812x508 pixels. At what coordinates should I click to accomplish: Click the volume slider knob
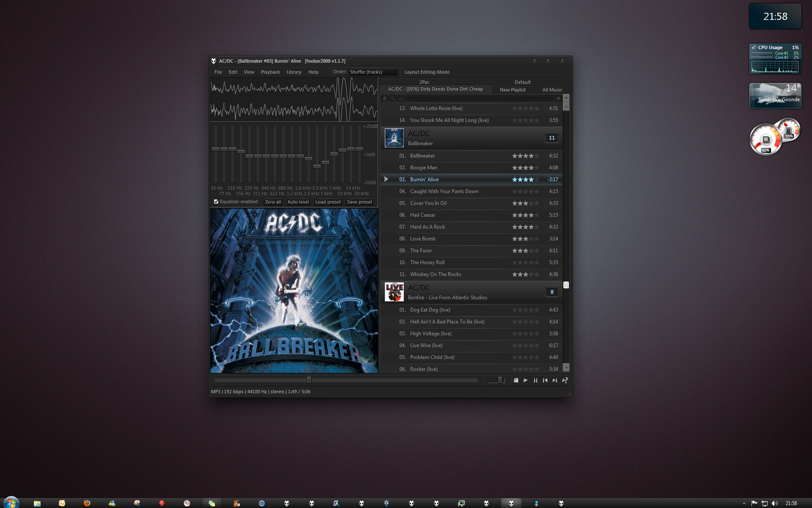(500, 380)
